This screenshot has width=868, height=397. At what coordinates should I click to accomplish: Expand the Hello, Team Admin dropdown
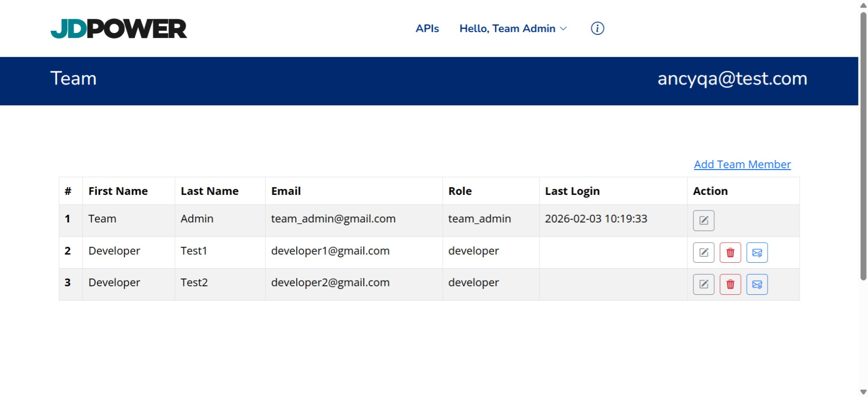pos(513,28)
